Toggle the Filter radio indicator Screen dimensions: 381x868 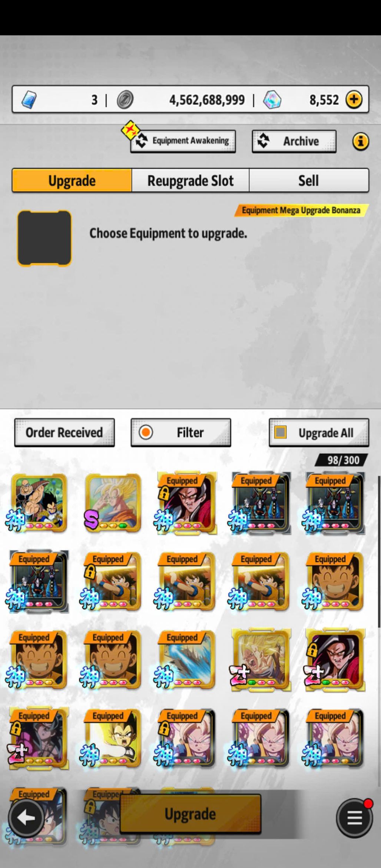click(146, 432)
